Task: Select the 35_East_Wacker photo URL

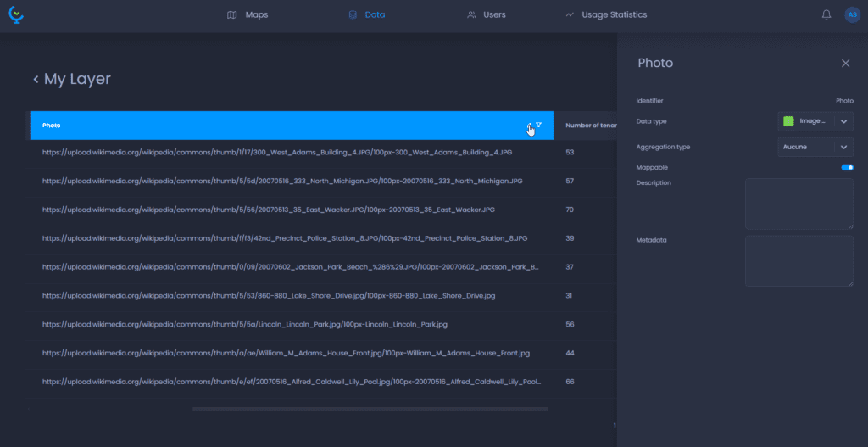Action: [269, 210]
